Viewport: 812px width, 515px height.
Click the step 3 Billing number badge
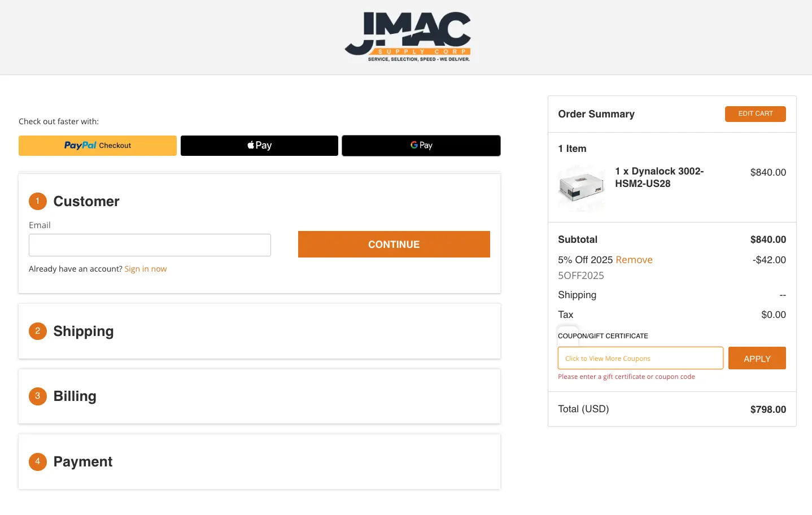pyautogui.click(x=38, y=396)
